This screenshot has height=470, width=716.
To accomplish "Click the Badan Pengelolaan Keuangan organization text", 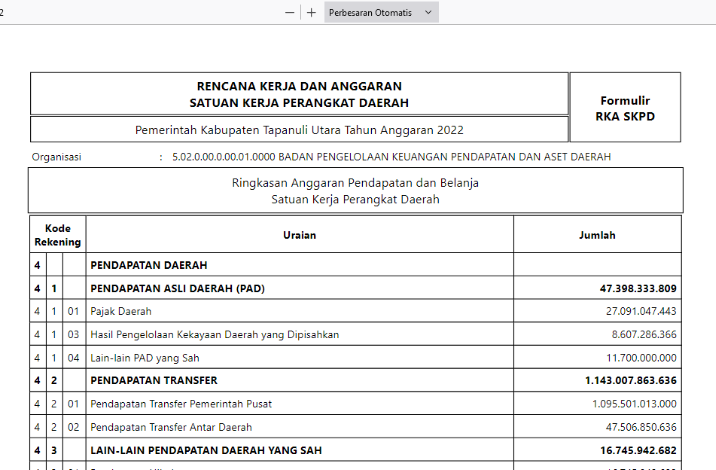I will [x=391, y=157].
